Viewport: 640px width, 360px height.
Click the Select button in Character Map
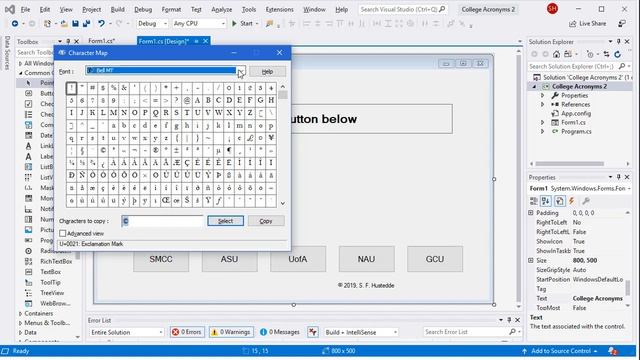tap(225, 221)
